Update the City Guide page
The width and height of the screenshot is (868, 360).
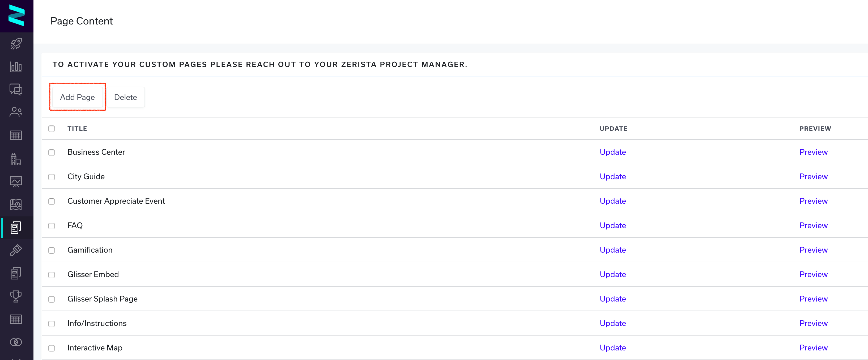tap(612, 177)
